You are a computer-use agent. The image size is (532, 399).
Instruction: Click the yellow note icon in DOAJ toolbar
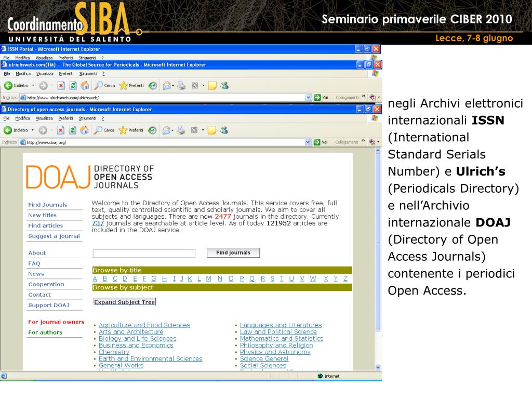click(x=212, y=130)
